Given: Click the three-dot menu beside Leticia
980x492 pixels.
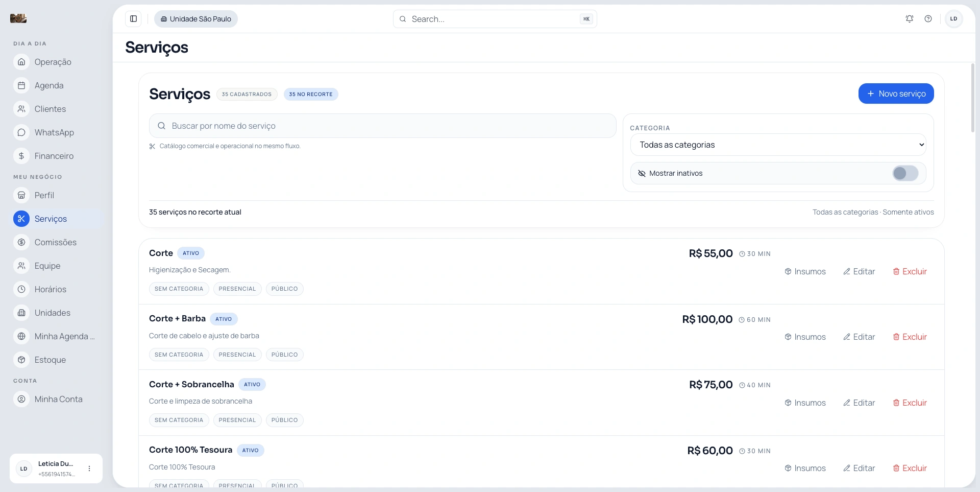Looking at the screenshot, I should tap(89, 468).
